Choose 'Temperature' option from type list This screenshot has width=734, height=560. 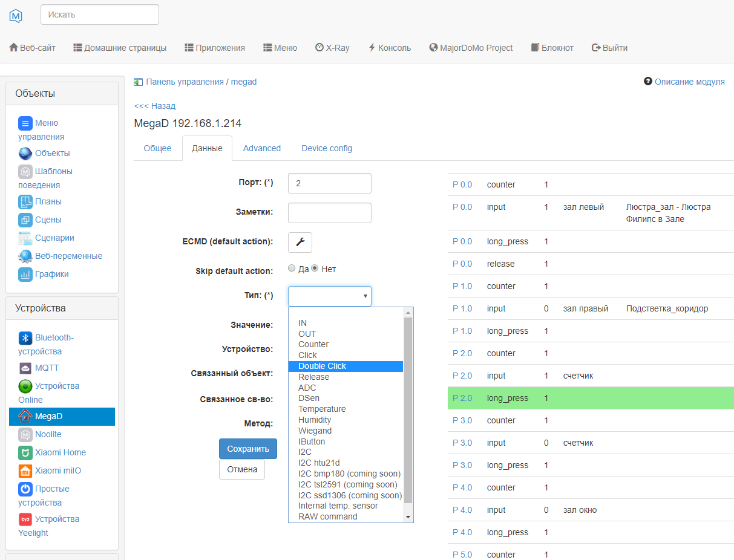[x=322, y=409]
